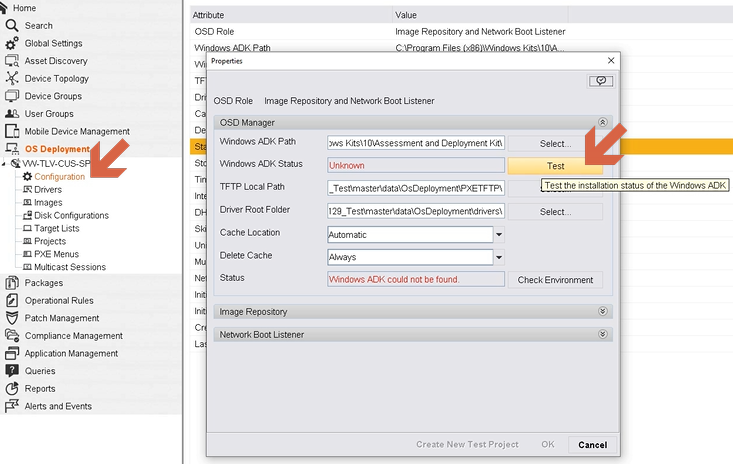Image resolution: width=733 pixels, height=464 pixels.
Task: Open the Cache Location dropdown
Action: [499, 235]
